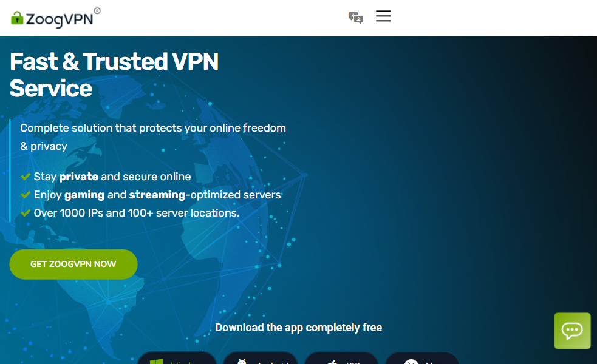Click the bold word streaming
The image size is (597, 364).
click(157, 195)
